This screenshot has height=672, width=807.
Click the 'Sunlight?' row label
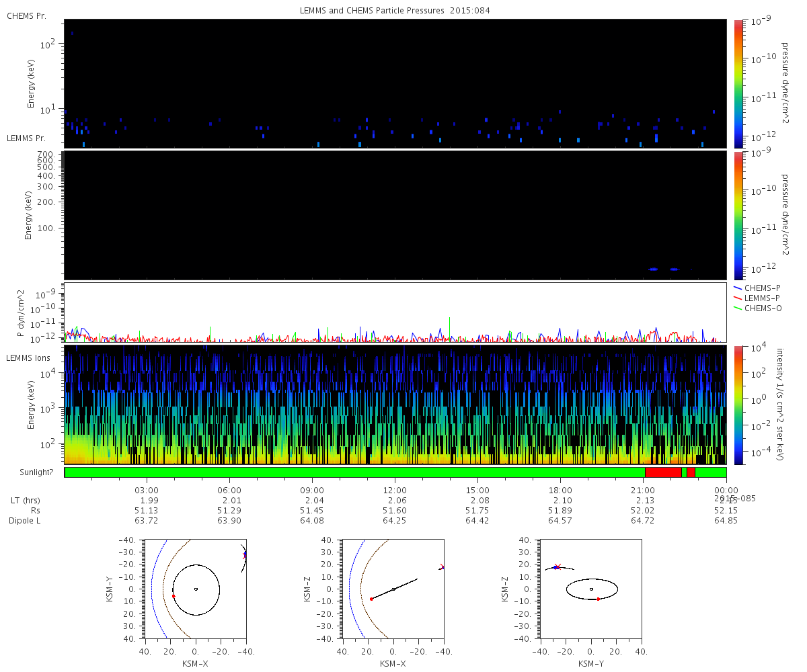(30, 472)
